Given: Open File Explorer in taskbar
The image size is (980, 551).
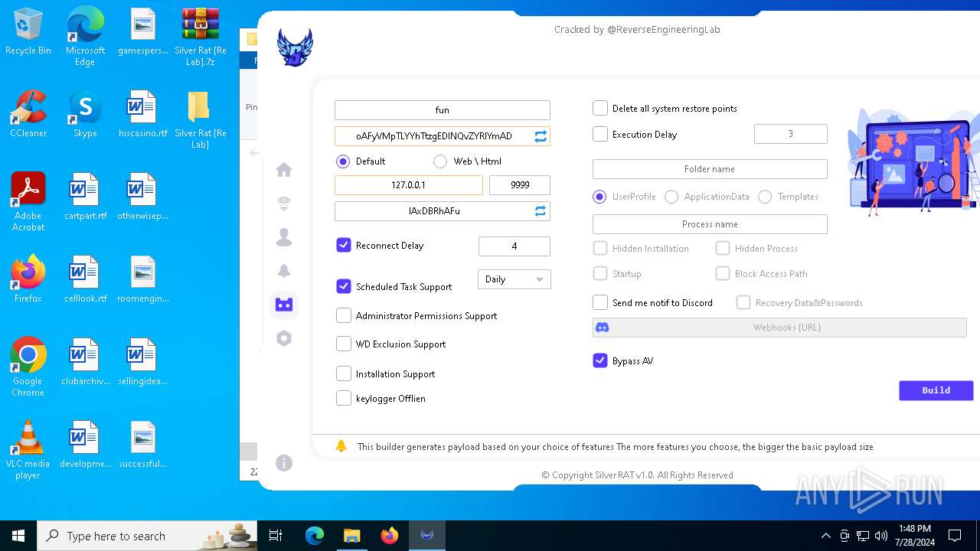Looking at the screenshot, I should click(351, 536).
